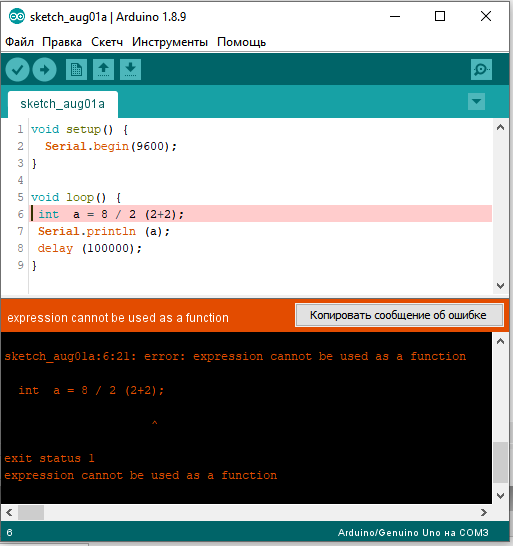Open the Помощь menu
Screen dimensions: 513x546
tap(241, 42)
